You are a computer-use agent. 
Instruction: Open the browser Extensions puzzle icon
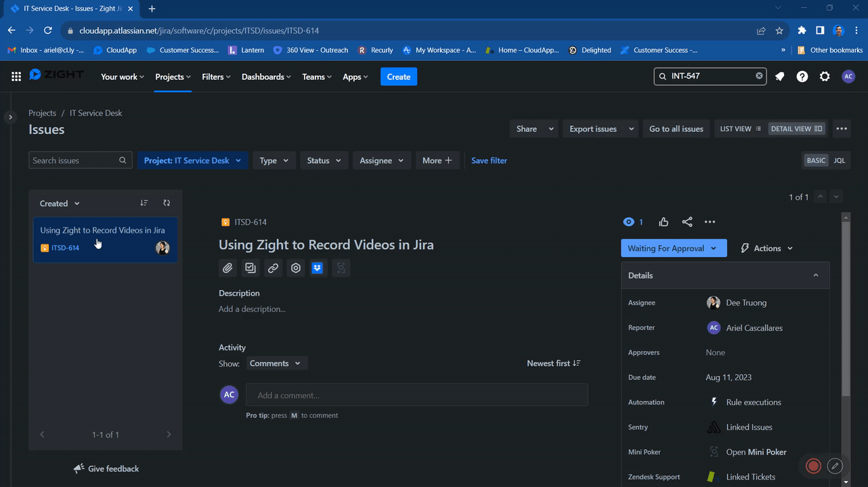(802, 30)
